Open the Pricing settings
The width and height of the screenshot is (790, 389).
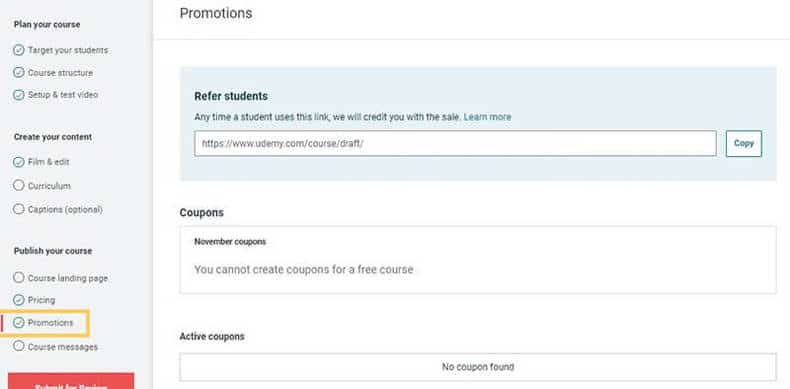pyautogui.click(x=41, y=300)
